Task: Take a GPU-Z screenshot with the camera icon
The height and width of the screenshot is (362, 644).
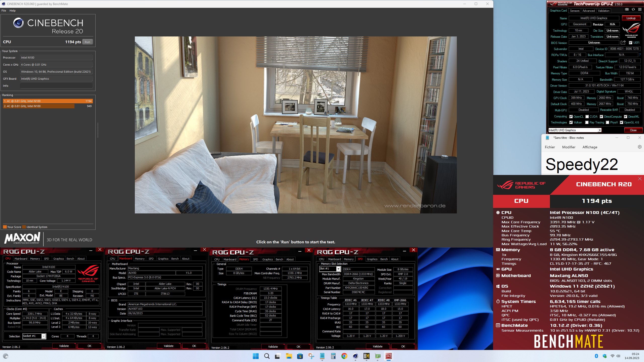Action: [x=627, y=10]
